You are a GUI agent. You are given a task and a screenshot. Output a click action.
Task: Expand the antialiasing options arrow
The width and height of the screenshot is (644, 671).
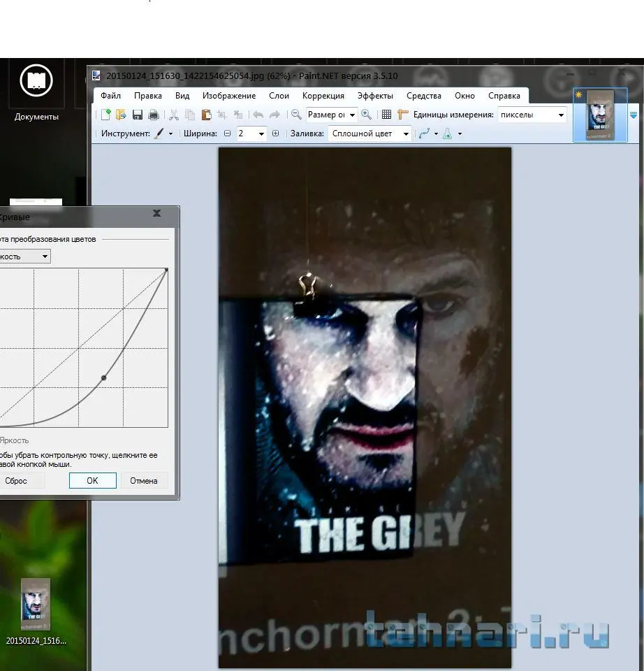pyautogui.click(x=436, y=134)
